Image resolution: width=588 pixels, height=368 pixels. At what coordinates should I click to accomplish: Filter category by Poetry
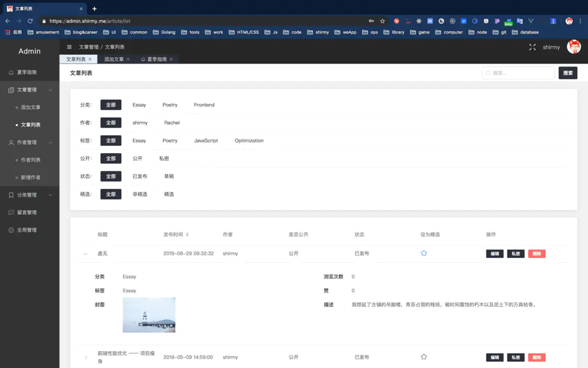(x=170, y=105)
